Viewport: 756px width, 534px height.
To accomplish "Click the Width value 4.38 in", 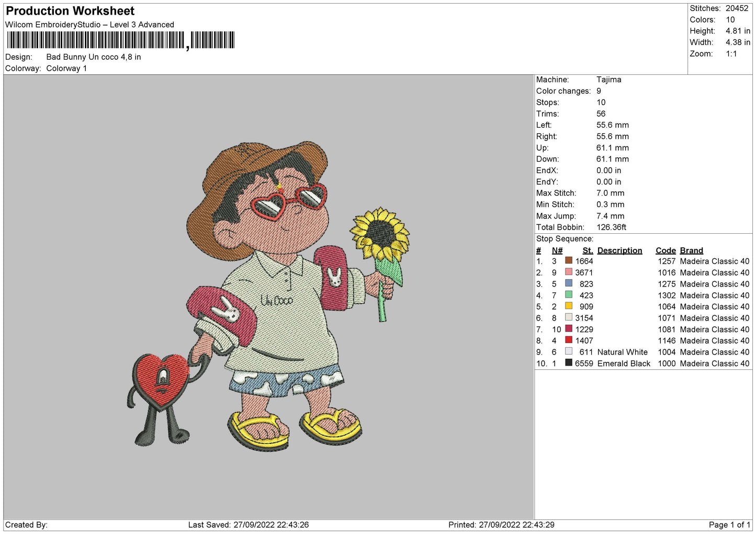I will pos(738,42).
